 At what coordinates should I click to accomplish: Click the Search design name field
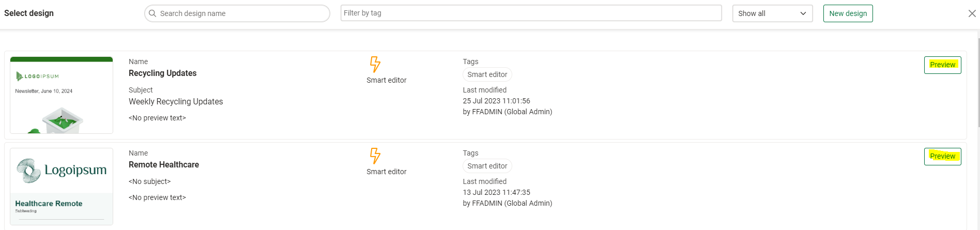click(243, 13)
